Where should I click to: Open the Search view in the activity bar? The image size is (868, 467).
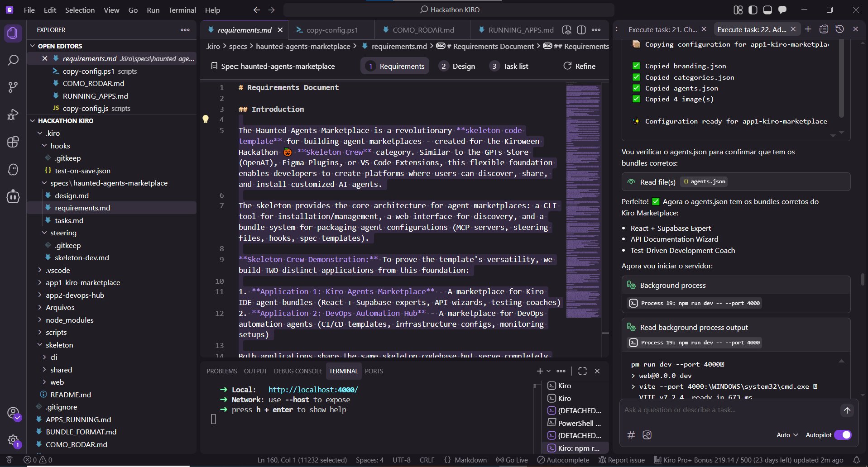[13, 60]
